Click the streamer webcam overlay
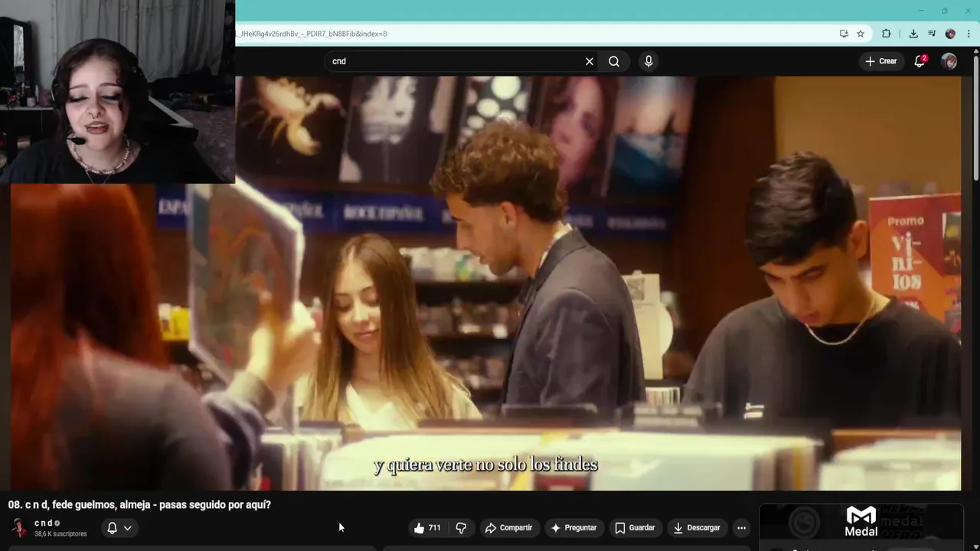 pos(117,92)
